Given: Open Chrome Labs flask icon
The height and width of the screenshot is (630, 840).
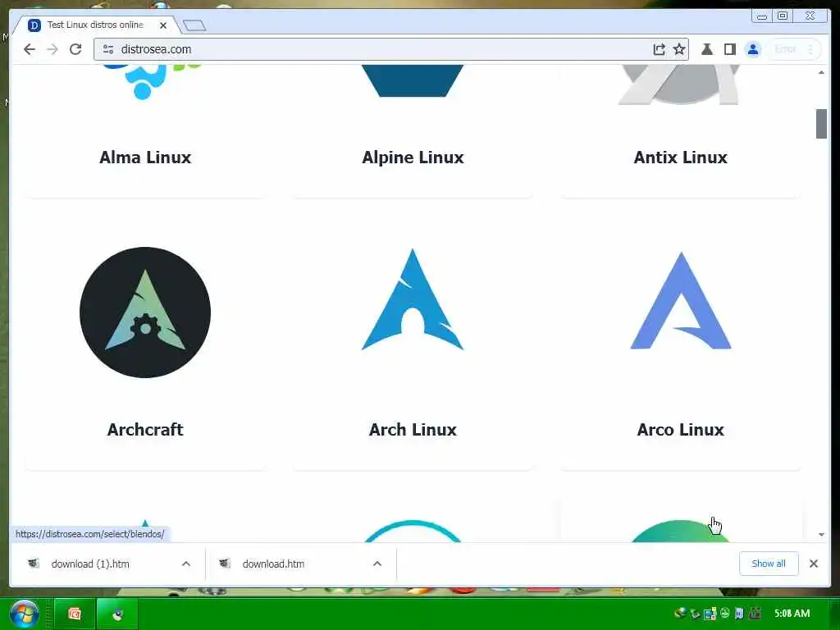Looking at the screenshot, I should tap(706, 49).
